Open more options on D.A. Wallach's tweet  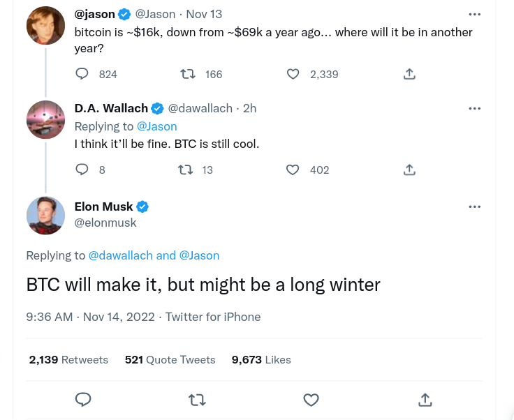[x=475, y=108]
